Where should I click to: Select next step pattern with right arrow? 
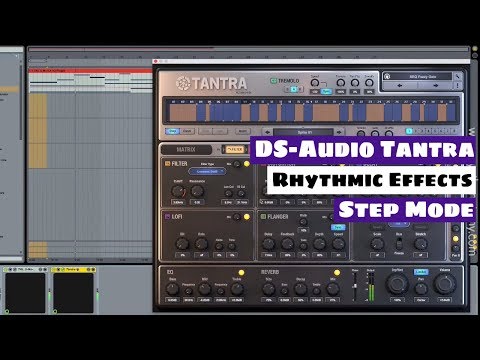tap(339, 132)
